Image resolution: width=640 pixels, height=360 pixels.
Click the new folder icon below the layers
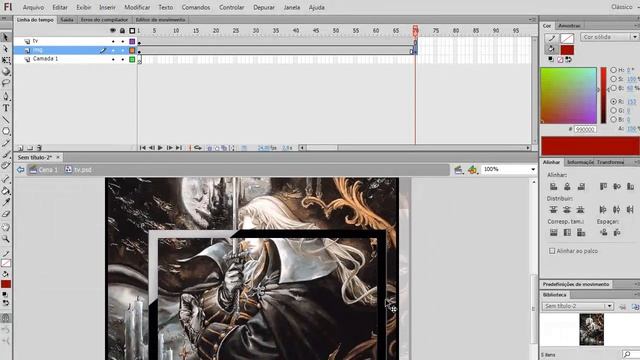tap(30, 148)
